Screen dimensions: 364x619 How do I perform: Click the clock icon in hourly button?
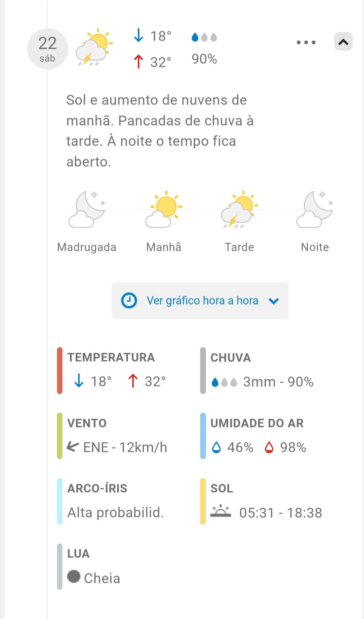[x=129, y=301]
